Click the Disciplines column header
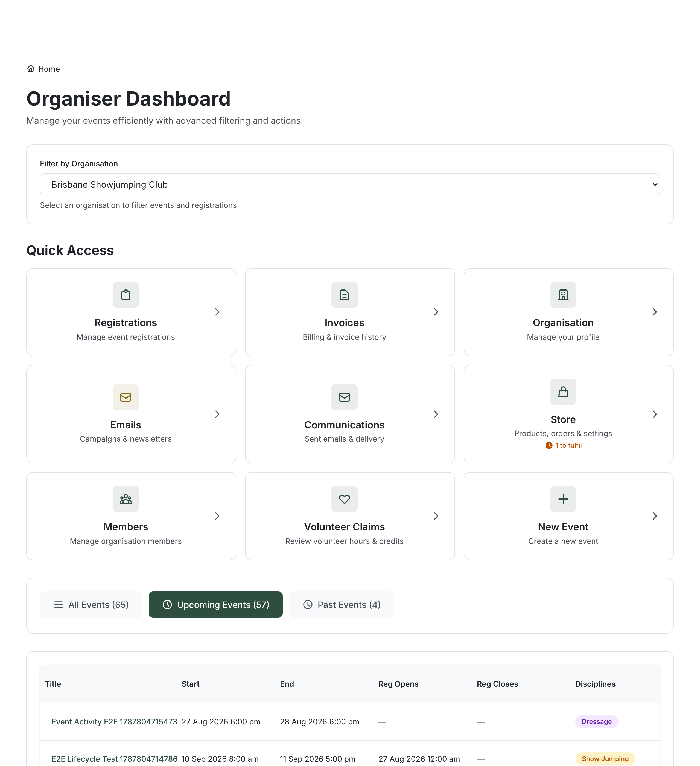The width and height of the screenshot is (700, 766). (595, 684)
